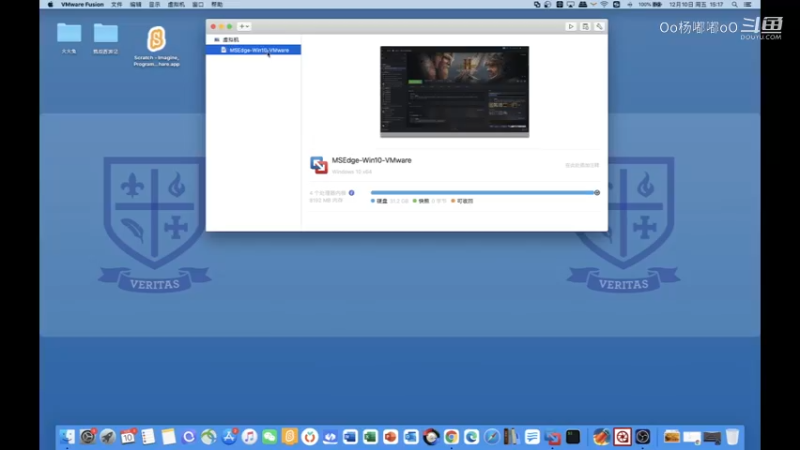This screenshot has height=450, width=800.
Task: Open the Notification Center icon
Action: coord(747,5)
